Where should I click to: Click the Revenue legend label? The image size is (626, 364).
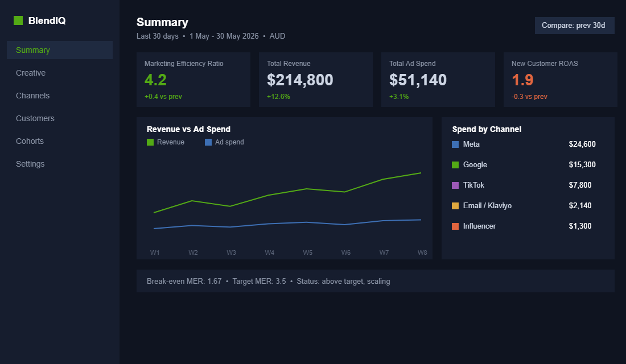tap(171, 142)
